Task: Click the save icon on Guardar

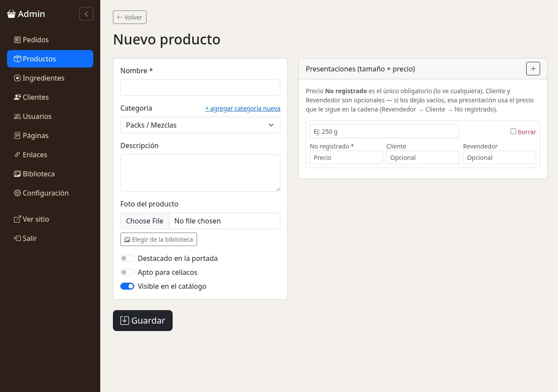Action: [125, 321]
